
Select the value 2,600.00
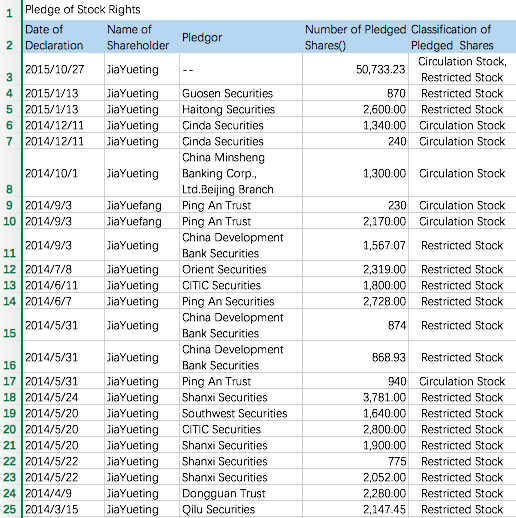[x=384, y=109]
